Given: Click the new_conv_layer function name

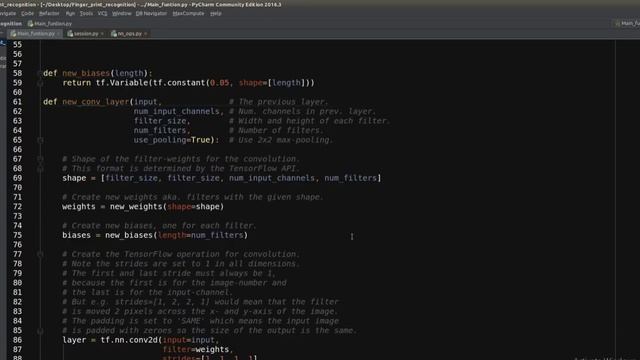Looking at the screenshot, I should click(x=96, y=102).
